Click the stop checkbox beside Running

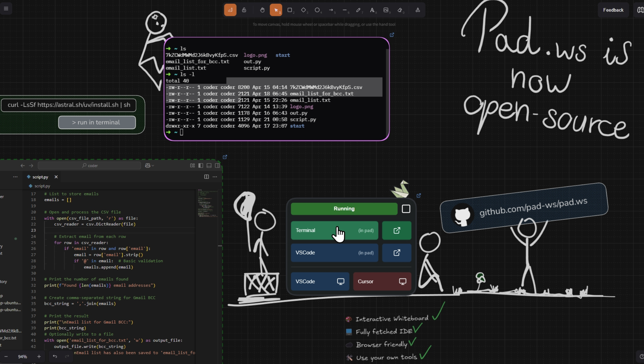tap(406, 209)
